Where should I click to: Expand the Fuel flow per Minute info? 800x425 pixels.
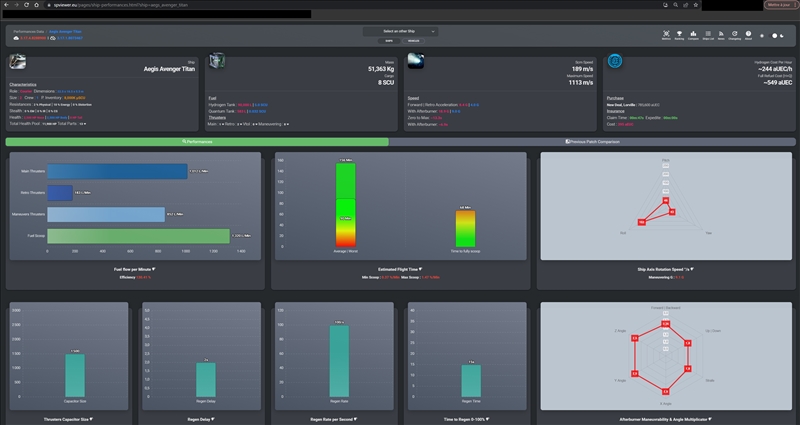point(135,269)
